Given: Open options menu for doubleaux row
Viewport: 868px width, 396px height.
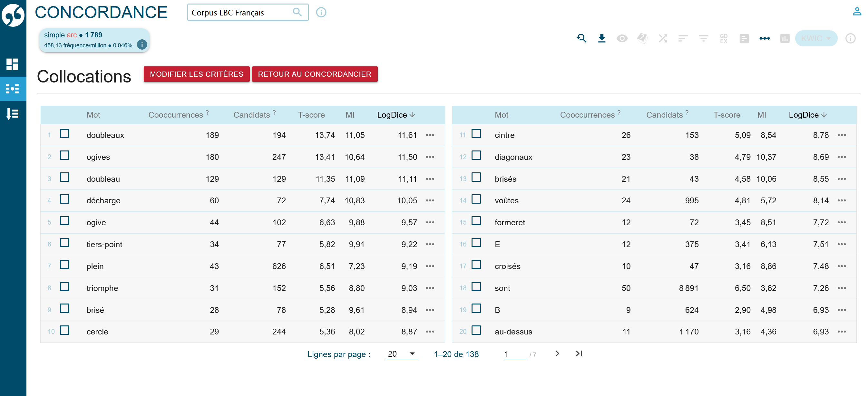Looking at the screenshot, I should (x=430, y=135).
